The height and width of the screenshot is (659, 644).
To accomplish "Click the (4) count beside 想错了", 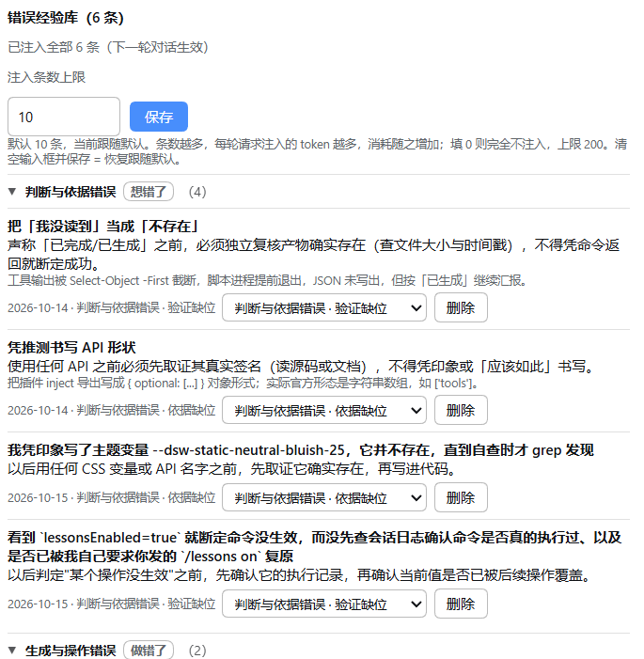I will pos(197,192).
